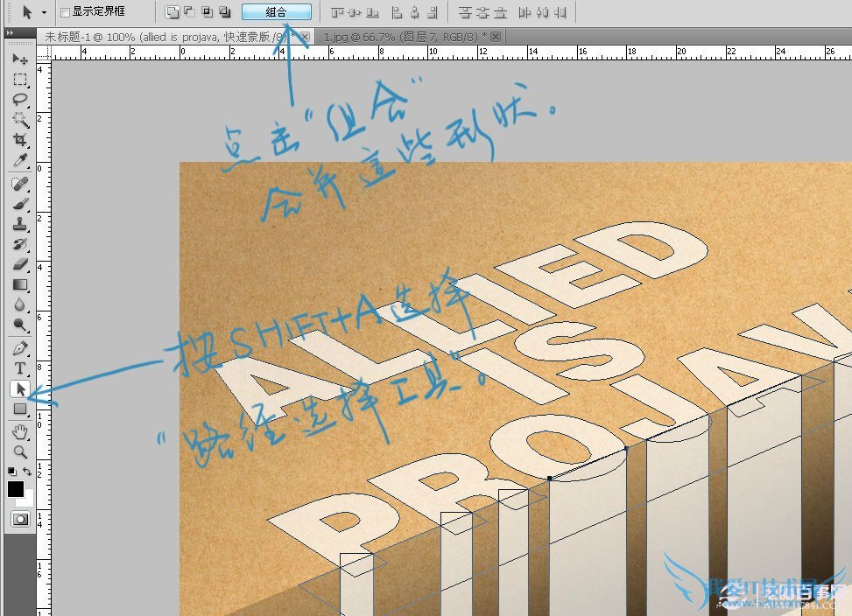Select the Magic Wand tool
The width and height of the screenshot is (852, 616).
(20, 120)
